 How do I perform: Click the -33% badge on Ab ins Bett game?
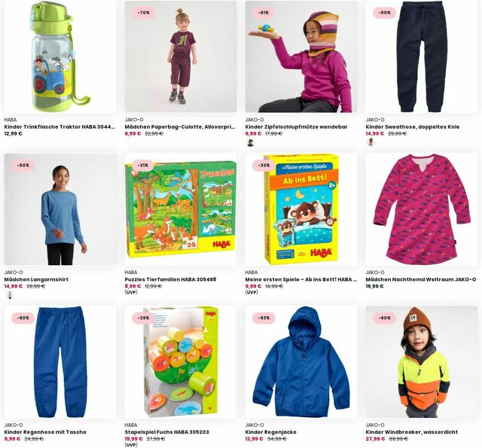pyautogui.click(x=264, y=166)
